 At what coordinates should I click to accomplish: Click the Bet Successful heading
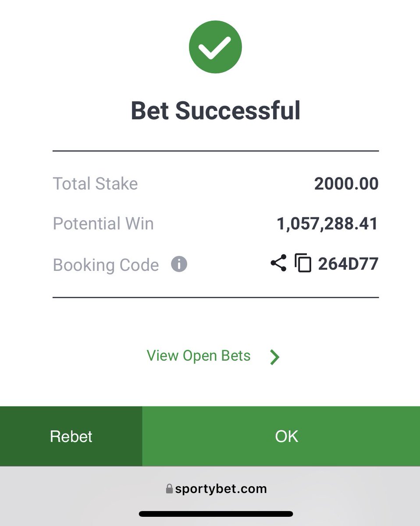[x=216, y=110]
